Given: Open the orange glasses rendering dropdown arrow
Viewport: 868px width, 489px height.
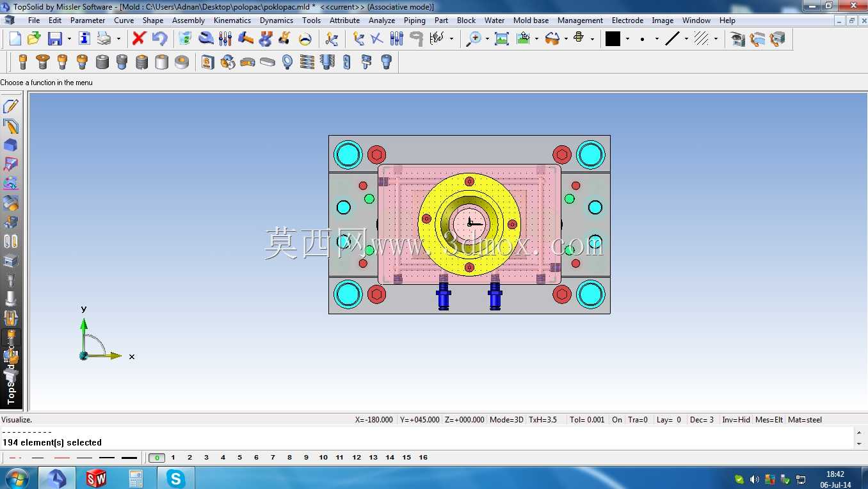Looking at the screenshot, I should pos(566,39).
